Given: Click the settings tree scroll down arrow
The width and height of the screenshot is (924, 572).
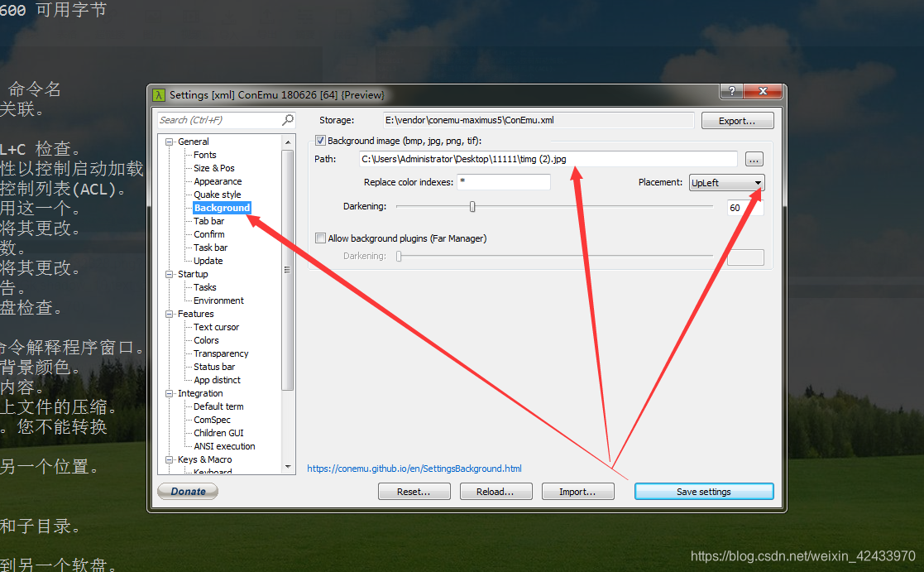Looking at the screenshot, I should pos(288,466).
